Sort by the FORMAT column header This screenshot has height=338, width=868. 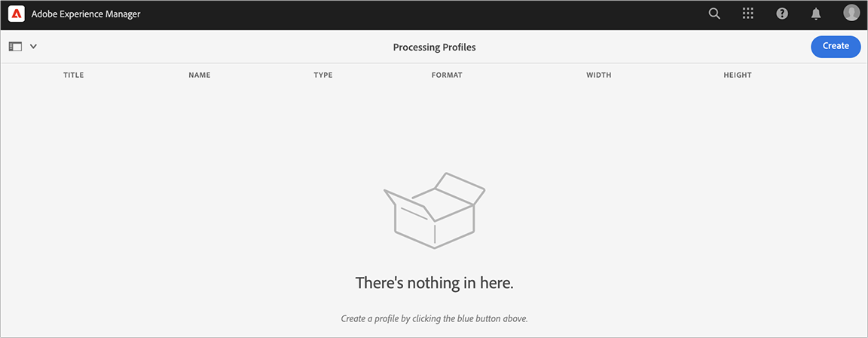[447, 75]
